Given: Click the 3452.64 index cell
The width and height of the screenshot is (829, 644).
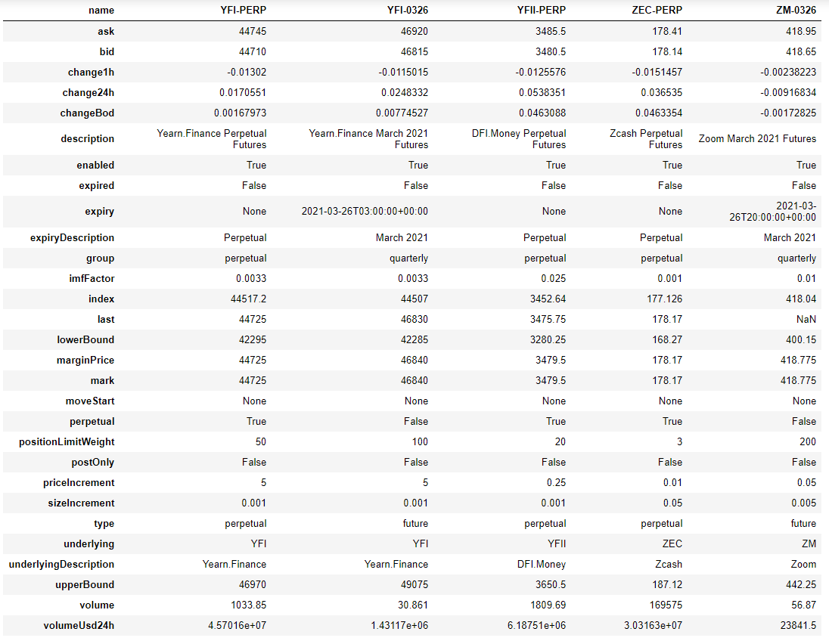Looking at the screenshot, I should 545,299.
